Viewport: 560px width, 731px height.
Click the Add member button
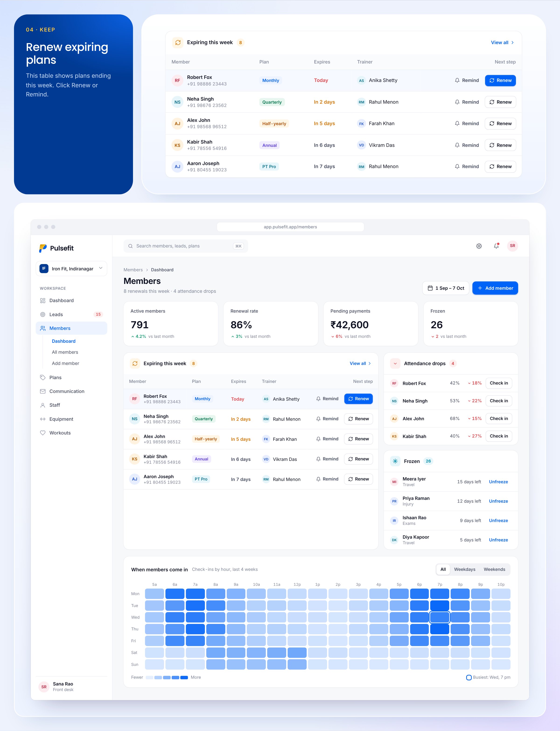click(x=495, y=288)
